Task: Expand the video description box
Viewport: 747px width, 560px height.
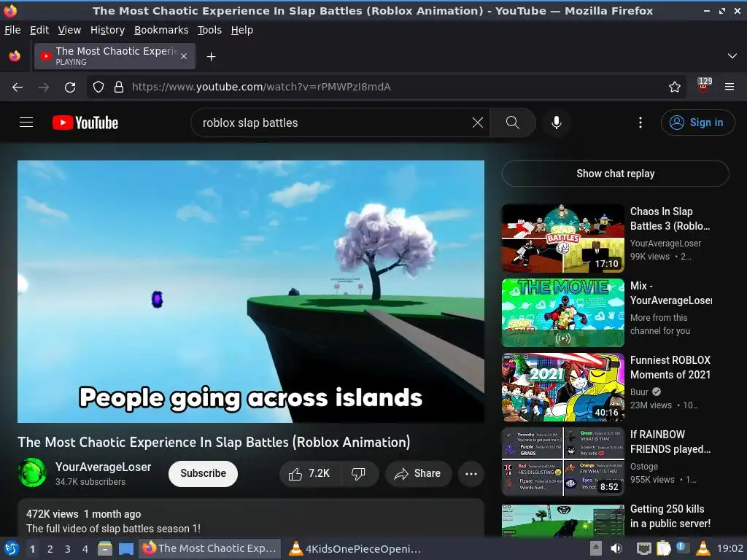Action: point(251,518)
